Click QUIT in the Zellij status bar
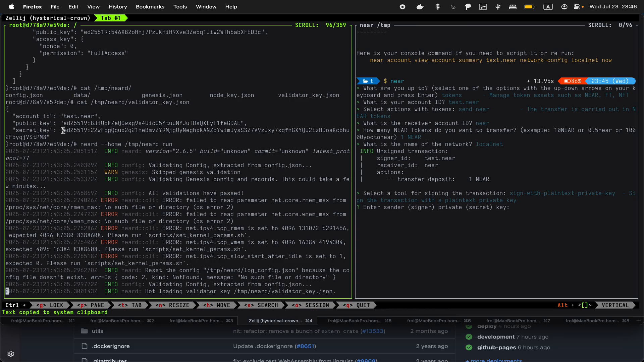This screenshot has height=362, width=644. point(356,305)
